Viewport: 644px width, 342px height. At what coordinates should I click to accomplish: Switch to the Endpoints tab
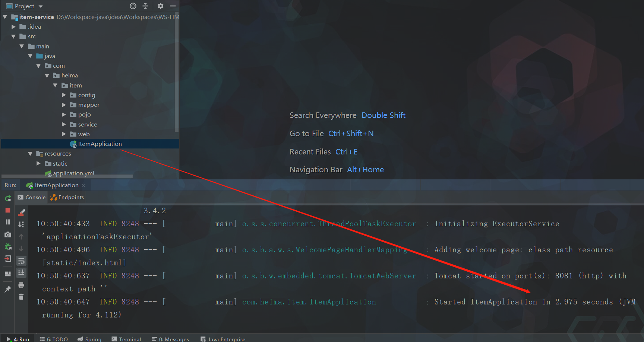click(67, 197)
